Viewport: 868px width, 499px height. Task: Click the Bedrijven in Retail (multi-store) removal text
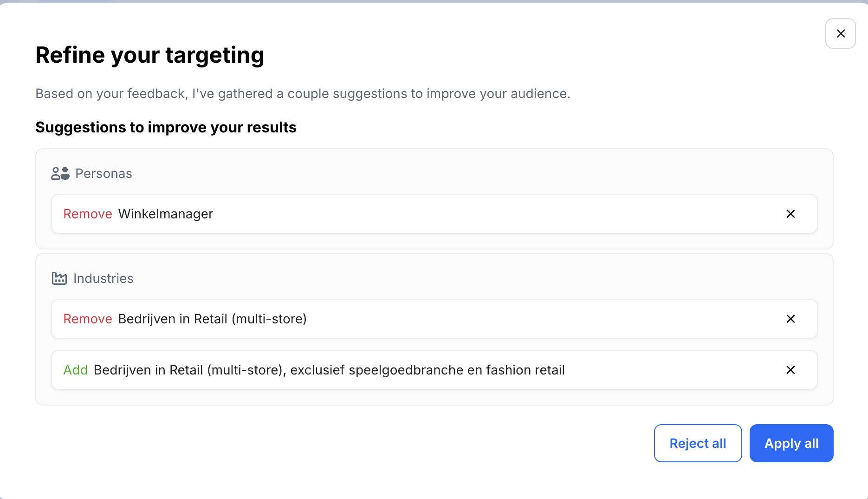[212, 319]
